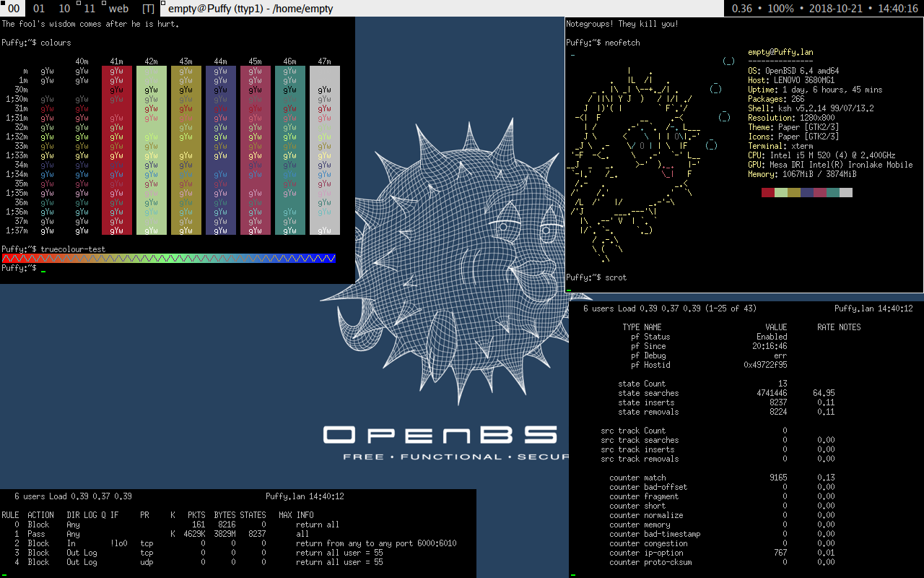Click the blue swatch in neofetch palette
The width and height of the screenshot is (924, 578).
coord(807,193)
